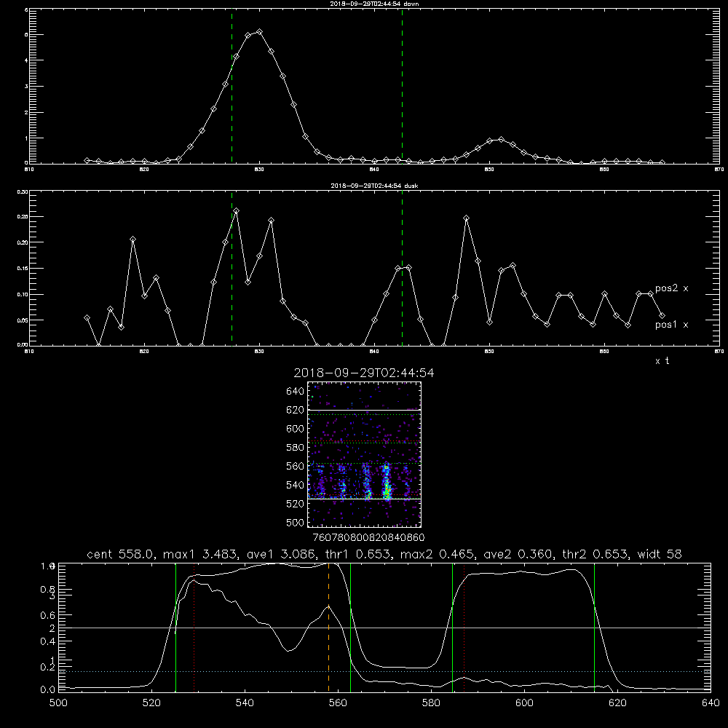
Task: Click the '640' label on bottom plot x-axis
Action: [x=711, y=703]
